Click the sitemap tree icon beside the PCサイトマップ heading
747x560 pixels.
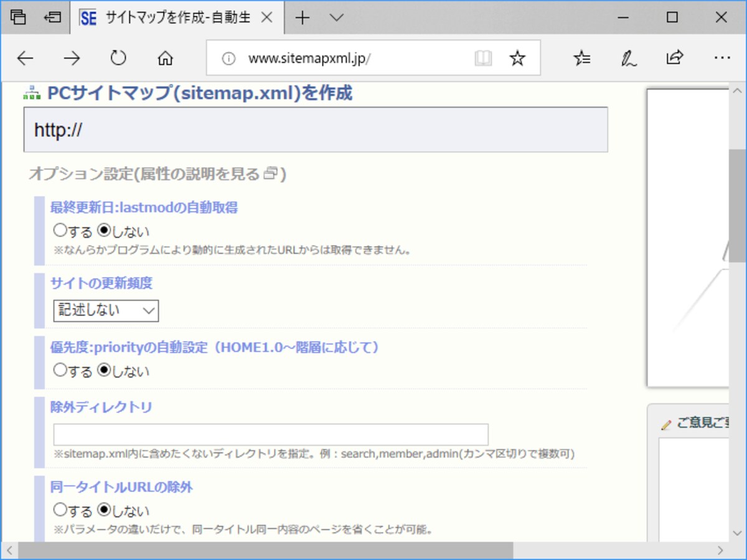tap(32, 94)
